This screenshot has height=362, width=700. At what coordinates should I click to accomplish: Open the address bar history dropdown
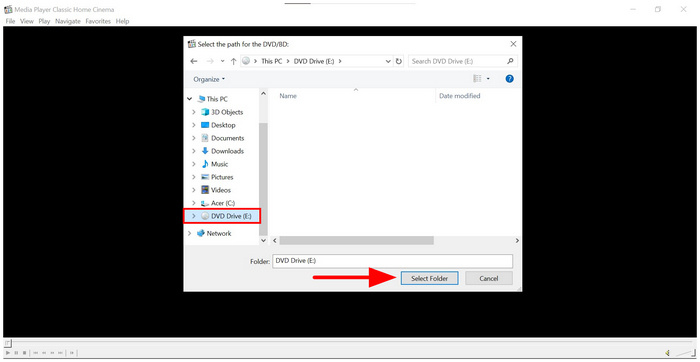(x=388, y=61)
